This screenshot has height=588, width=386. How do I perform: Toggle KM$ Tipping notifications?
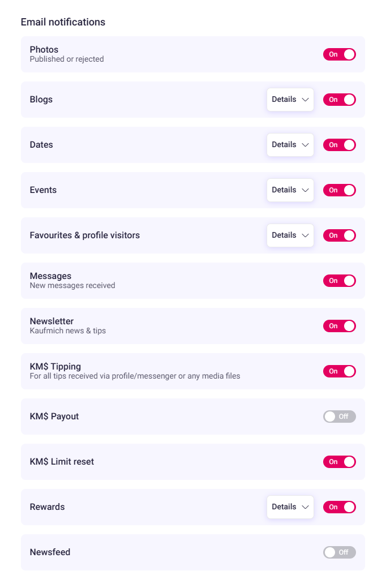[x=339, y=371]
